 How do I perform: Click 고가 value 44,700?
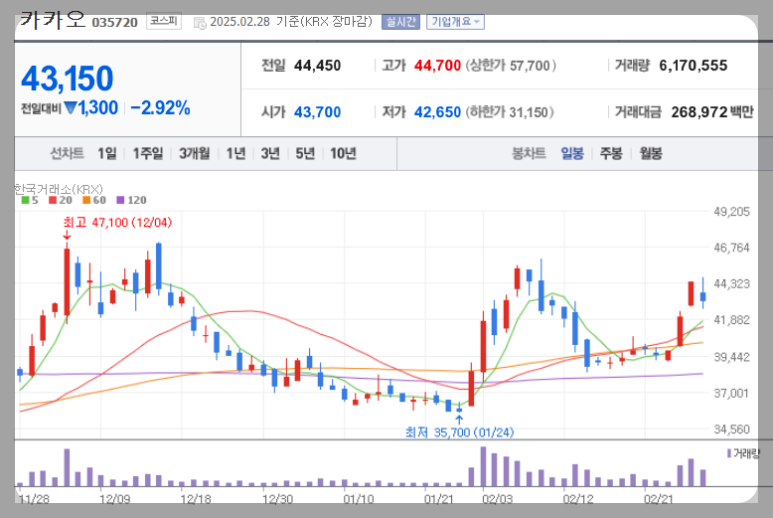pos(437,66)
